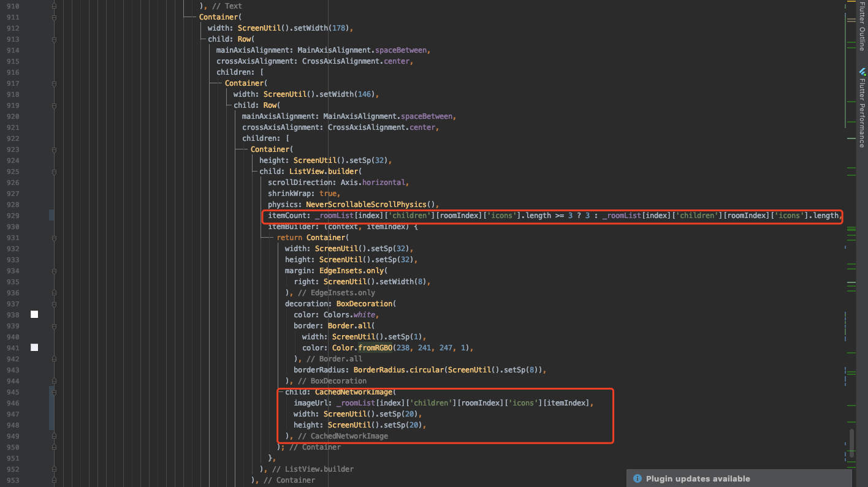Click 'fromRGBO' on line 941
This screenshot has height=487, width=868.
pyautogui.click(x=375, y=348)
